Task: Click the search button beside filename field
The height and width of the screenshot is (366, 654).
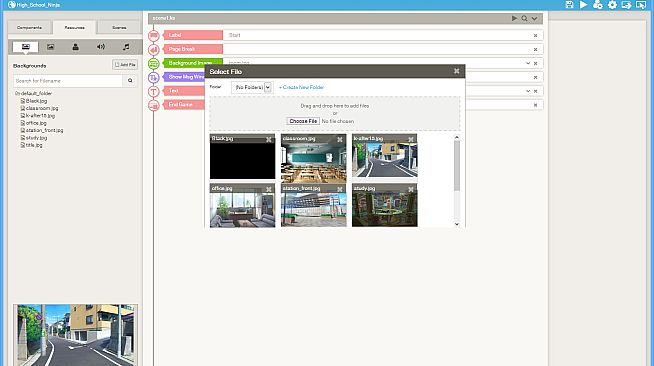Action: (130, 80)
